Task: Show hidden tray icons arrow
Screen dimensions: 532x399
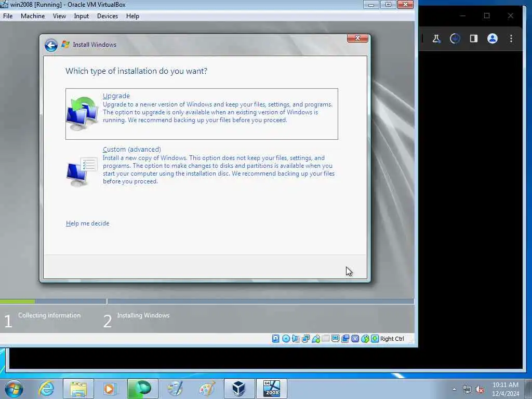Action: 454,390
